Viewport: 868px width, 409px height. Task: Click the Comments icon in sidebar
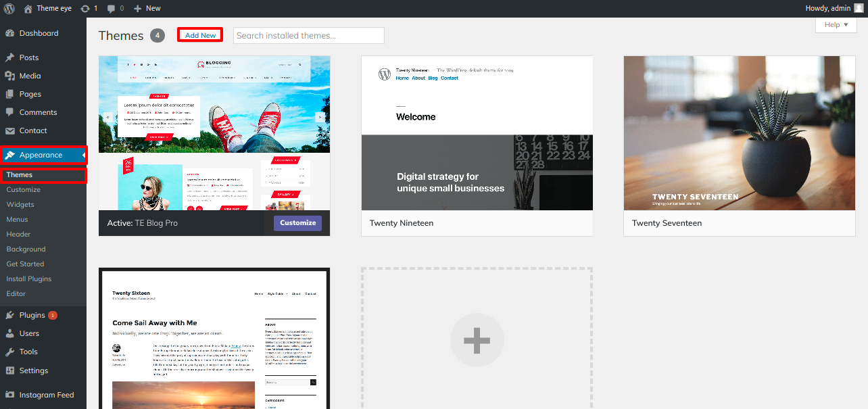coord(9,112)
